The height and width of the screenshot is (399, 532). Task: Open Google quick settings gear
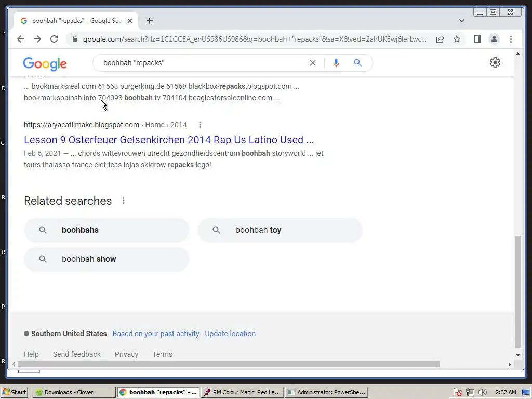point(495,62)
